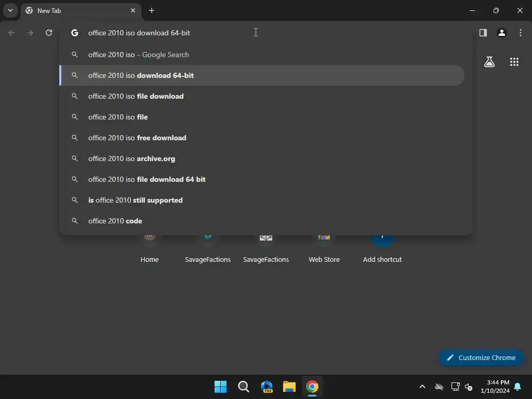Choose 'office 2010 iso - Google Search' suggestion

pyautogui.click(x=262, y=55)
